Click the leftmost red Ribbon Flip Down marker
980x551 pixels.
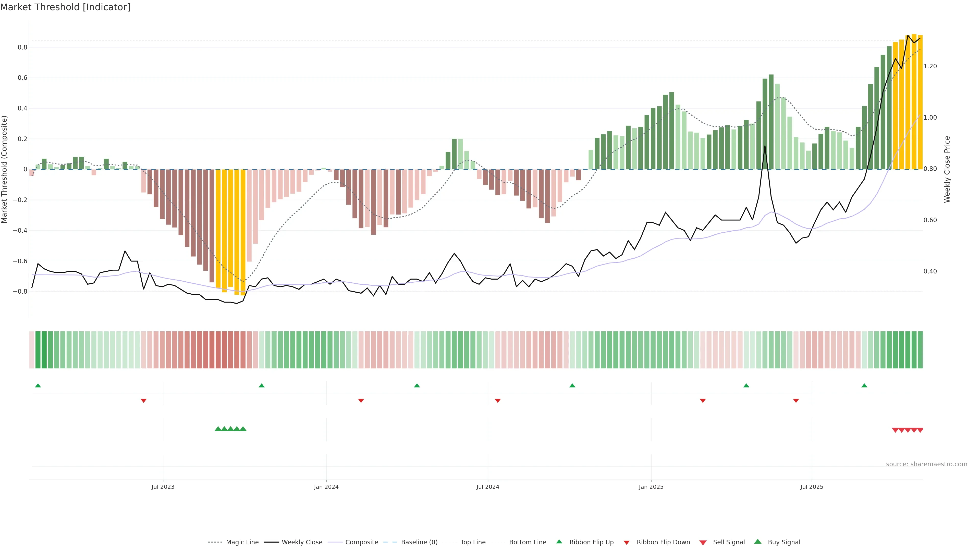[143, 400]
